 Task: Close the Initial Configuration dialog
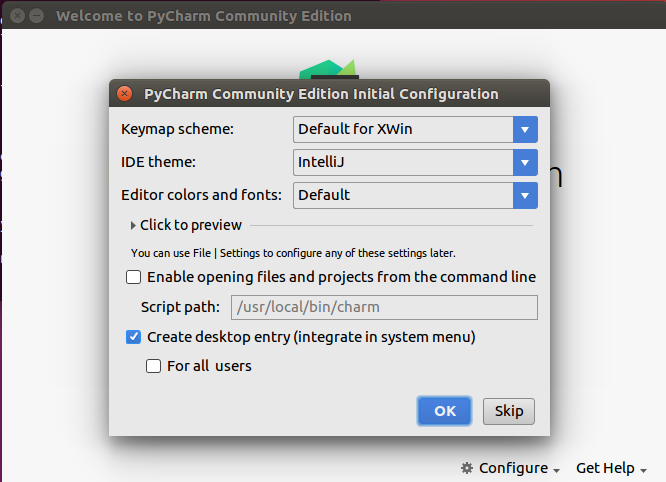(124, 93)
